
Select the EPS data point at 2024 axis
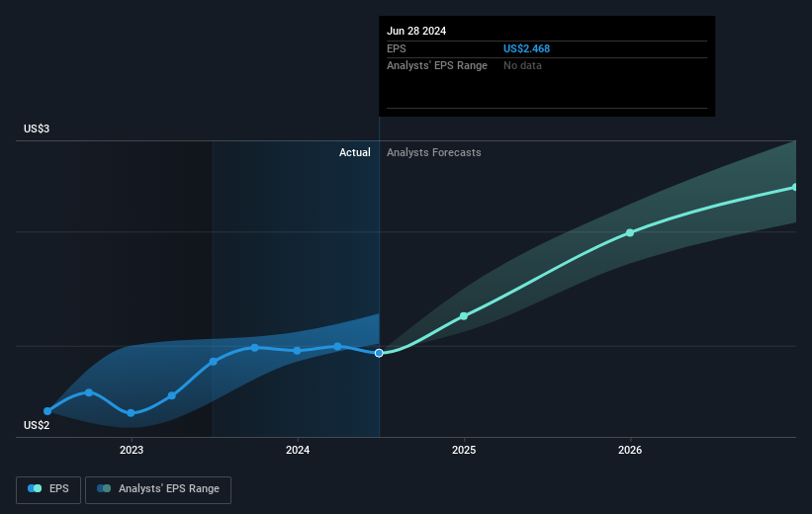[298, 351]
